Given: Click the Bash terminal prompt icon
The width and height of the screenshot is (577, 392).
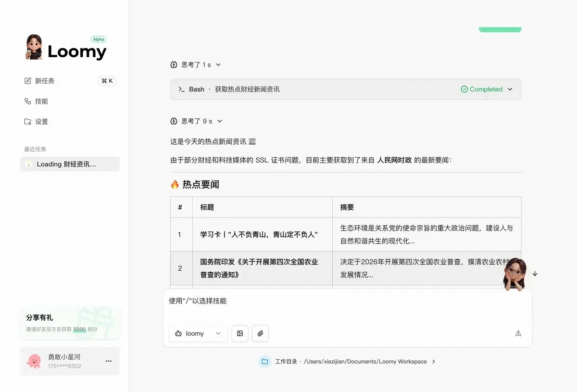Looking at the screenshot, I should pos(181,89).
